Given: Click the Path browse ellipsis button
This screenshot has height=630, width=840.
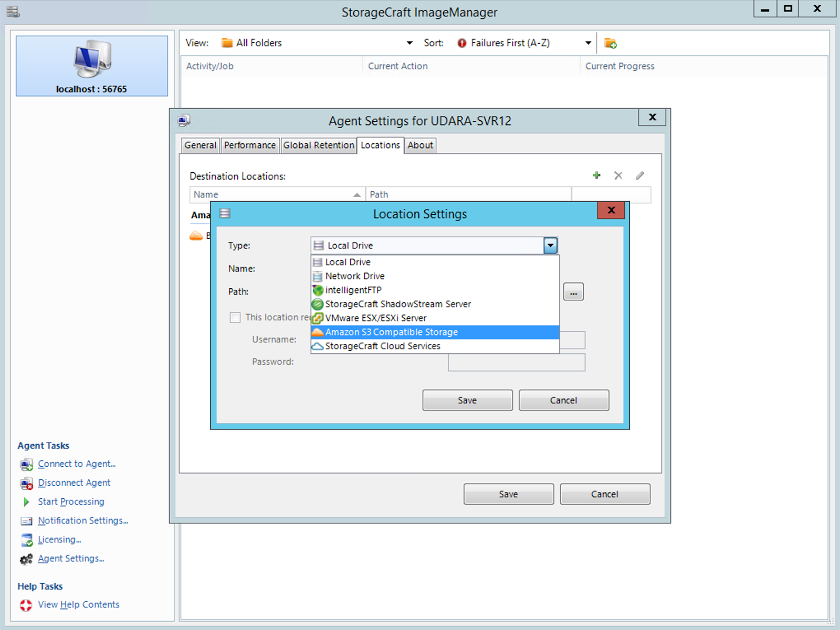Looking at the screenshot, I should [573, 292].
